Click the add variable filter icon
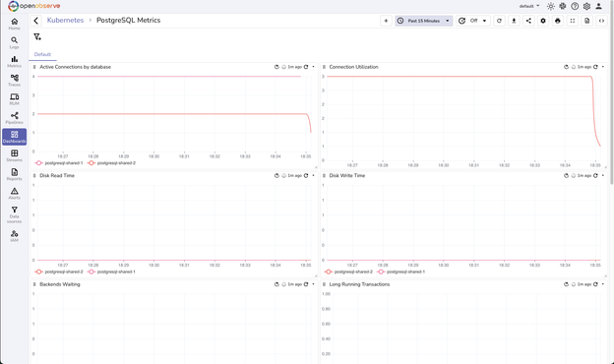This screenshot has height=364, width=614. pyautogui.click(x=37, y=36)
